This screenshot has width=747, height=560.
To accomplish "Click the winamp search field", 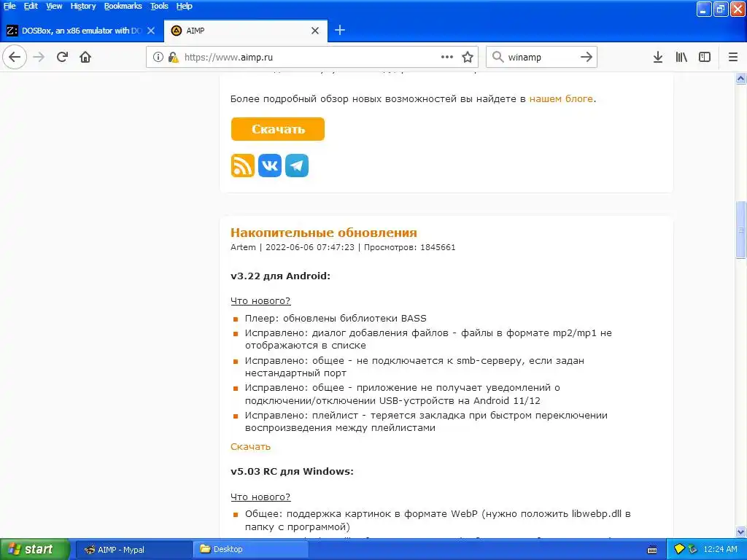I will click(541, 57).
